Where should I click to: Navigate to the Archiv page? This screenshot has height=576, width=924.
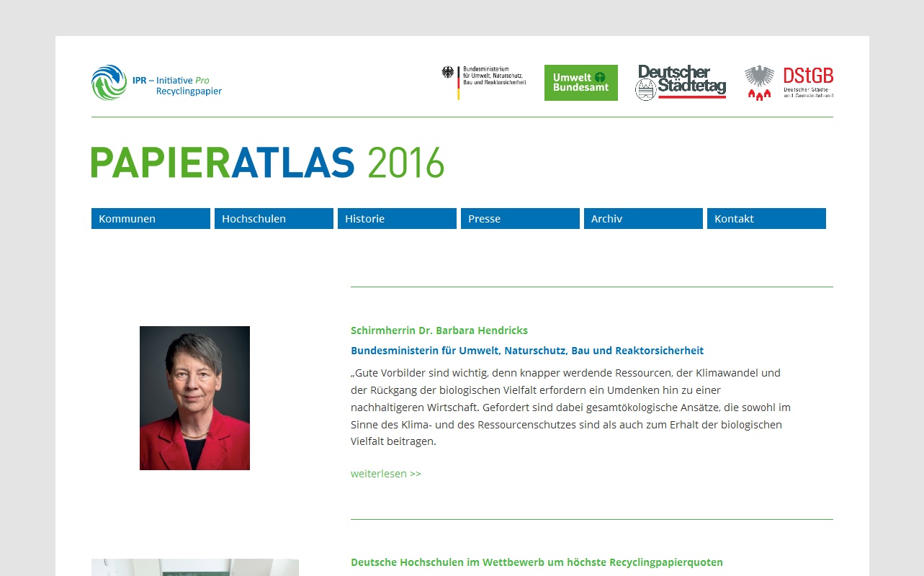point(643,219)
